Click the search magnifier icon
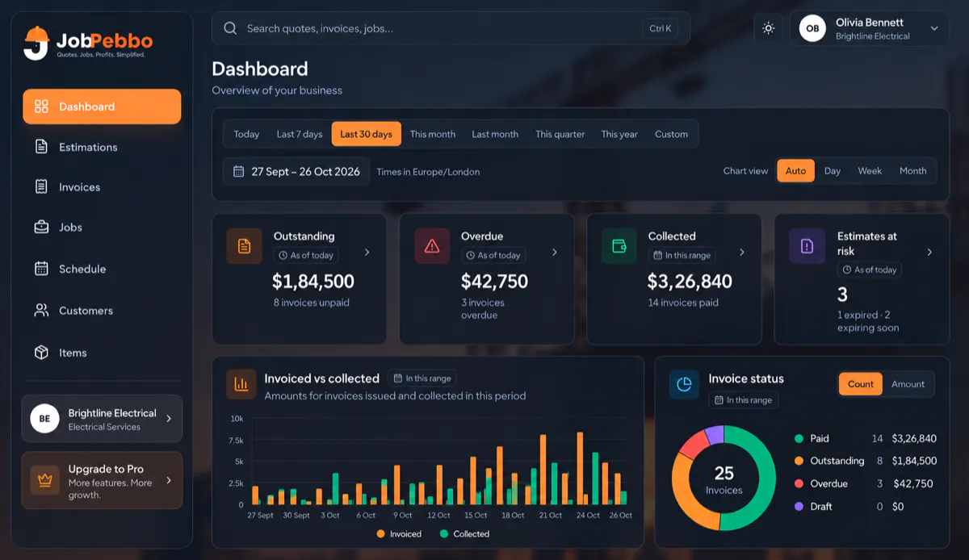969x560 pixels. pyautogui.click(x=230, y=28)
